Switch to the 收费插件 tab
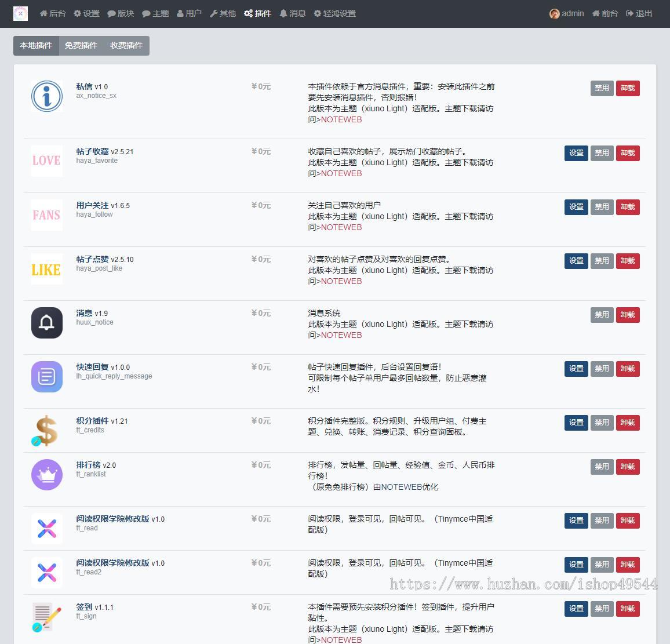The image size is (670, 644). [x=126, y=45]
